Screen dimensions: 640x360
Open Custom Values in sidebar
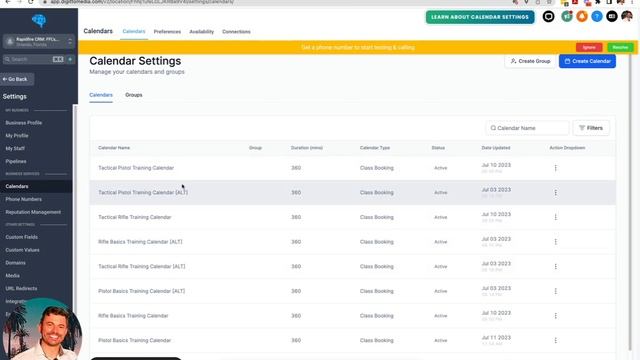pyautogui.click(x=22, y=250)
